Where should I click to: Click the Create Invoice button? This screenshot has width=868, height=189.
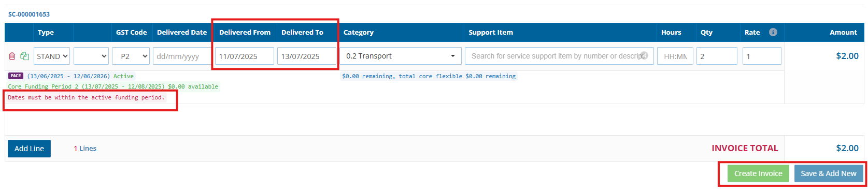758,173
